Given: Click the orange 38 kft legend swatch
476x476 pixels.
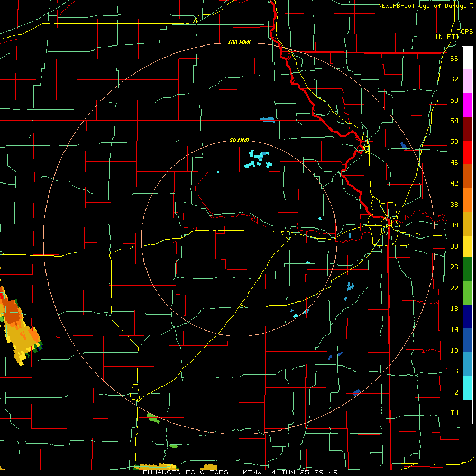Looking at the screenshot, I should pyautogui.click(x=467, y=200).
